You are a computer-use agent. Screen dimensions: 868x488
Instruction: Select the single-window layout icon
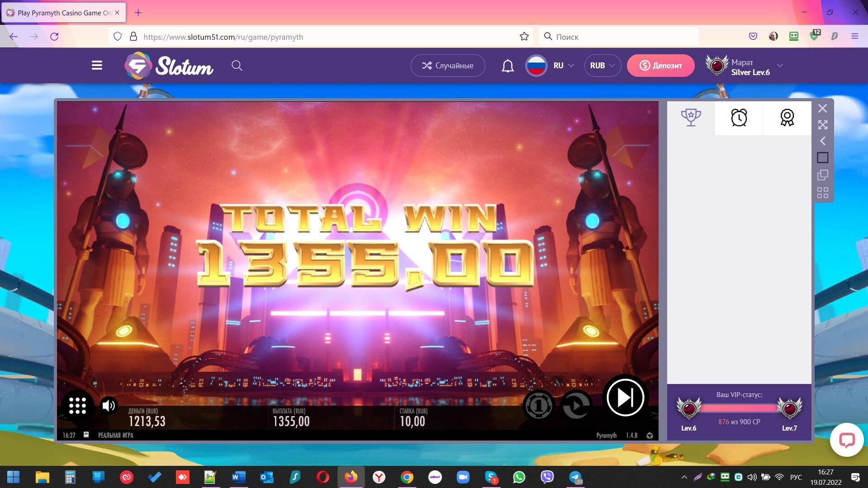point(822,158)
